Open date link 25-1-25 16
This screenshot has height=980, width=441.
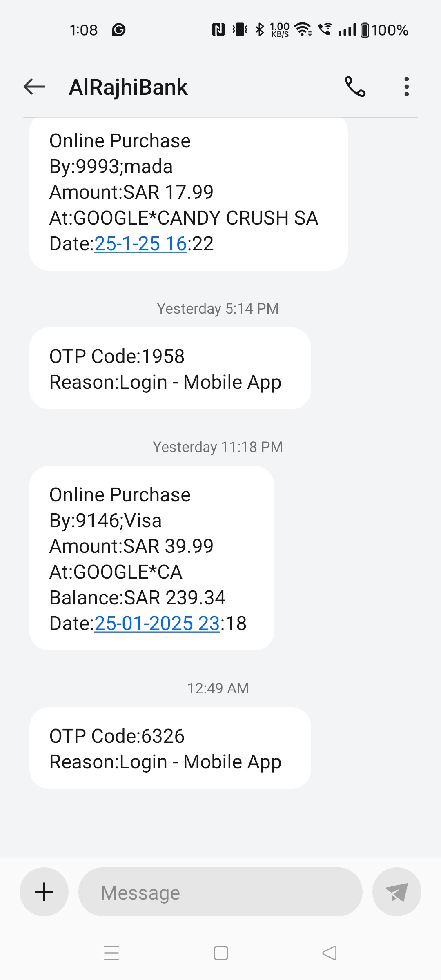point(140,244)
